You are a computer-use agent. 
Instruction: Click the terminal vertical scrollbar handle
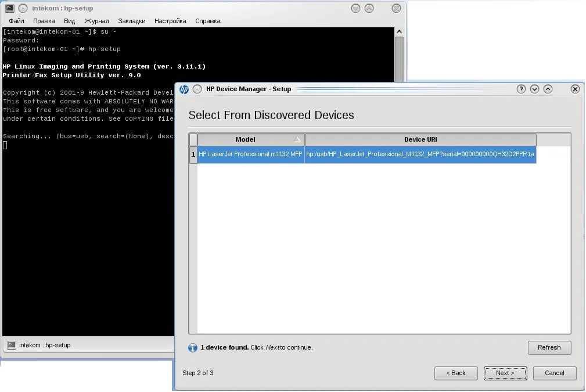pyautogui.click(x=399, y=59)
